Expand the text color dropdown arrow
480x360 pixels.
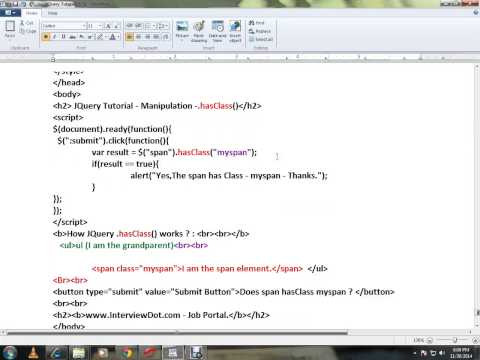pyautogui.click(x=119, y=37)
